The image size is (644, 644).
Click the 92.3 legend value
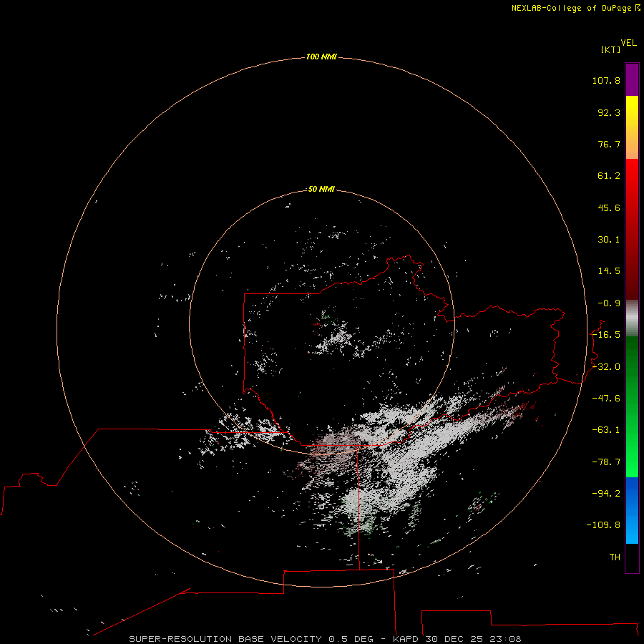[x=609, y=112]
